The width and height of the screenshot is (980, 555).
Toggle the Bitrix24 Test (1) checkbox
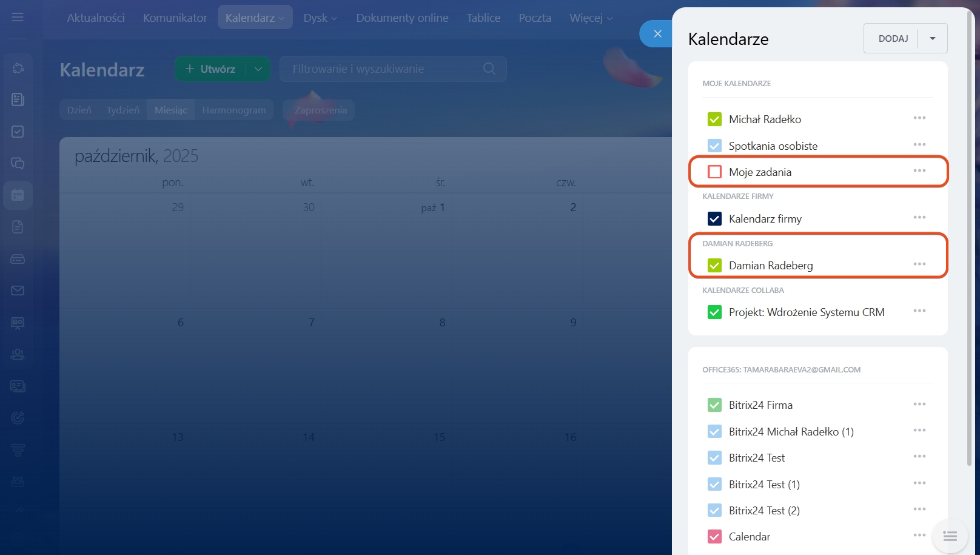tap(714, 484)
